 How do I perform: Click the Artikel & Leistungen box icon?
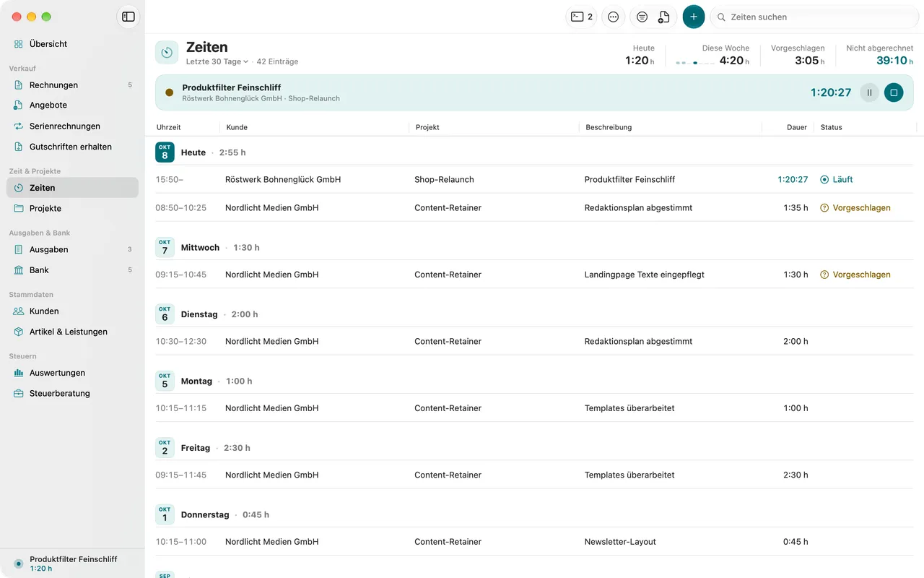19,332
